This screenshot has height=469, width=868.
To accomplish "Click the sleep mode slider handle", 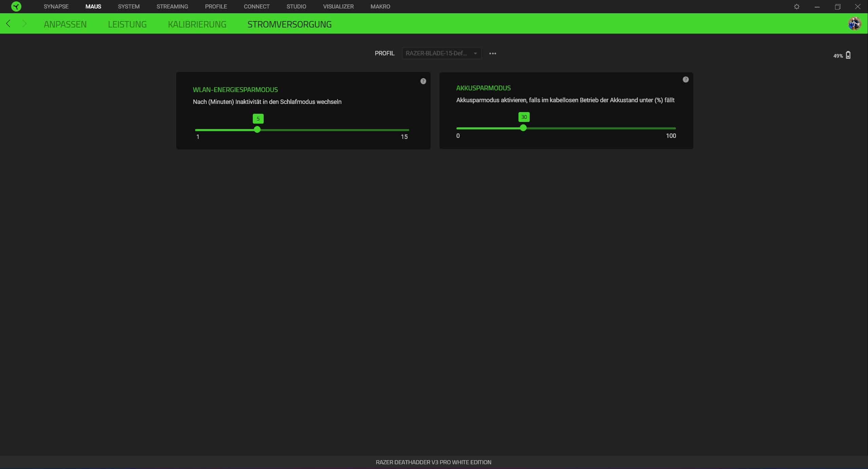I will 257,129.
